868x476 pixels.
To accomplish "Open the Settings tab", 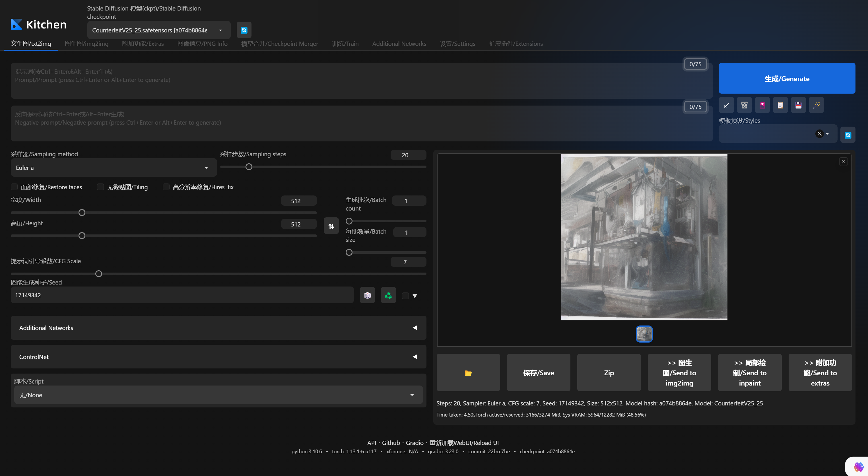I will tap(457, 44).
